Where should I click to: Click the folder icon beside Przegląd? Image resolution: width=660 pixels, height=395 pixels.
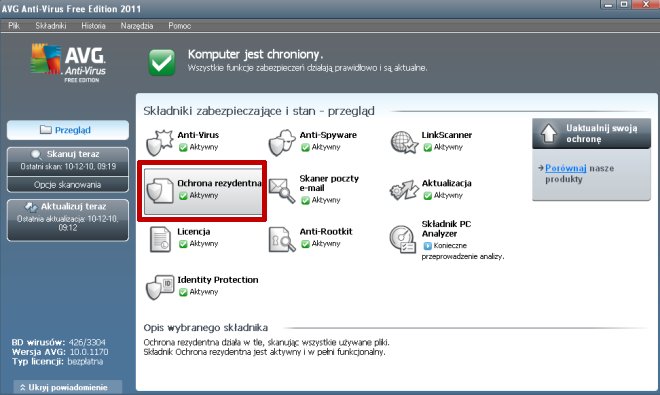45,130
